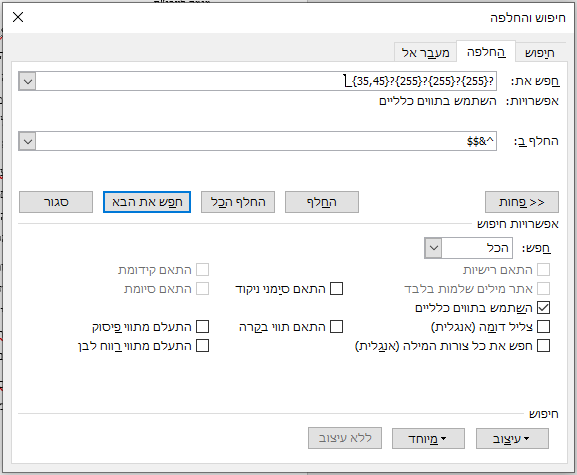Image resolution: width=577 pixels, height=475 pixels.
Task: Enable התעלם מתווי רווח לבן checkbox
Action: pos(202,345)
